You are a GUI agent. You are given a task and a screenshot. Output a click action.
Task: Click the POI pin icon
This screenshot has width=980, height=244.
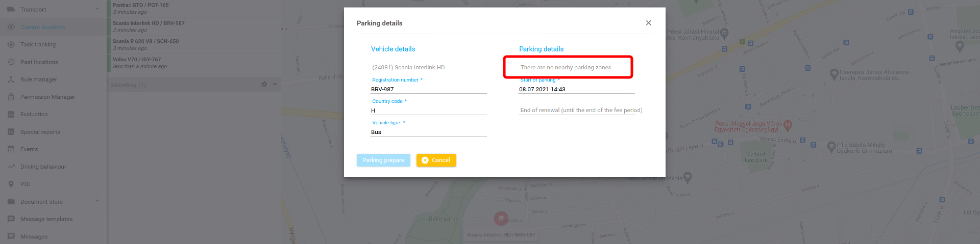pos(11,184)
